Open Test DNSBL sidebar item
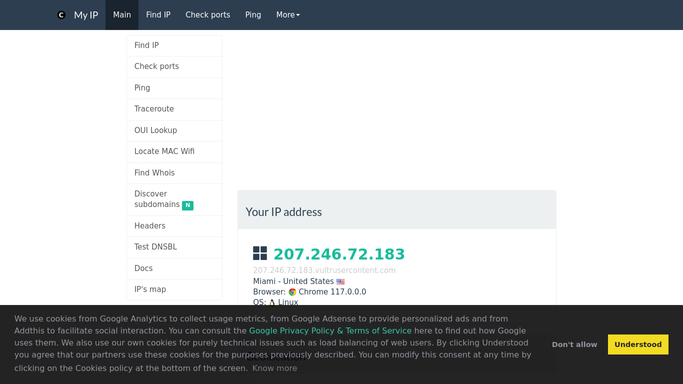This screenshot has width=683, height=384. [x=175, y=247]
